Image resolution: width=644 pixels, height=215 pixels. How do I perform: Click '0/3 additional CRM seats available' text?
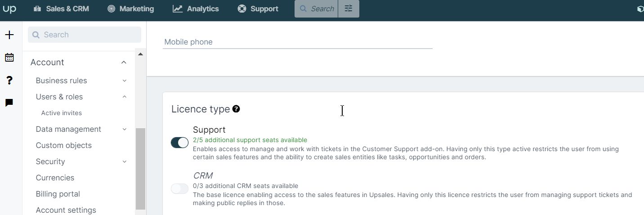click(246, 186)
